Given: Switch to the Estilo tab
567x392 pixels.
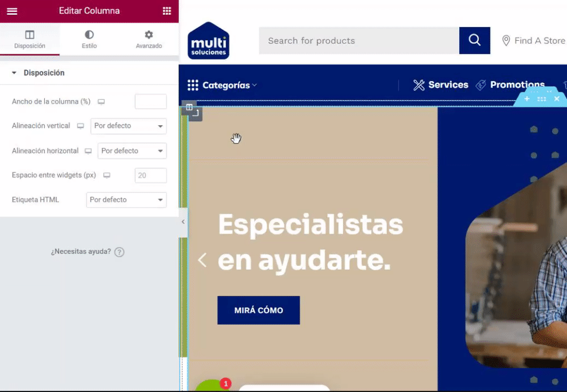Looking at the screenshot, I should coord(90,39).
